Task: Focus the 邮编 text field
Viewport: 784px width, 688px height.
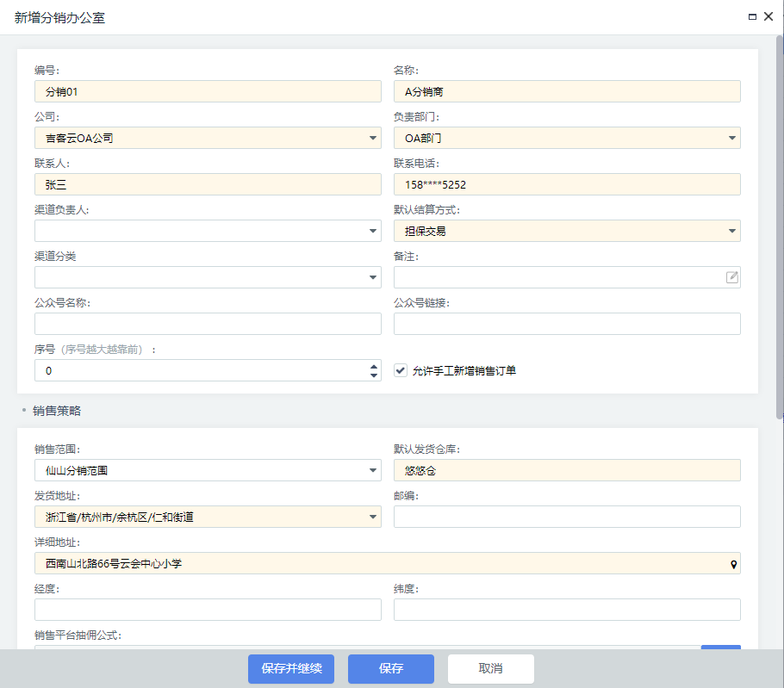Action: point(567,517)
